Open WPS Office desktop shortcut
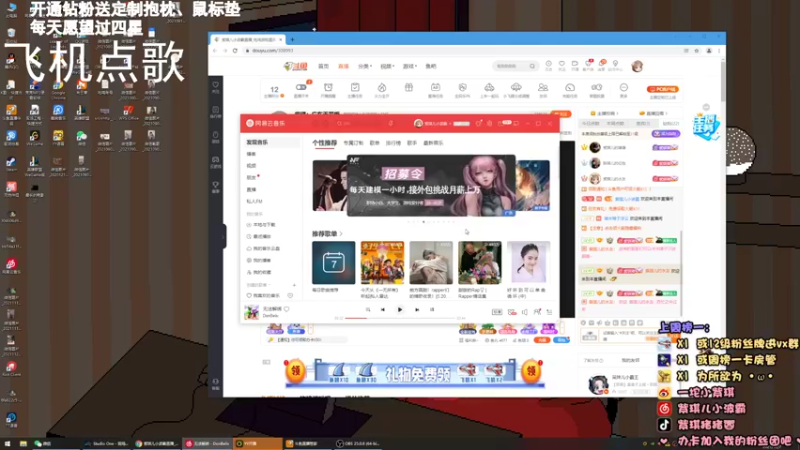The height and width of the screenshot is (450, 800). pos(129,113)
